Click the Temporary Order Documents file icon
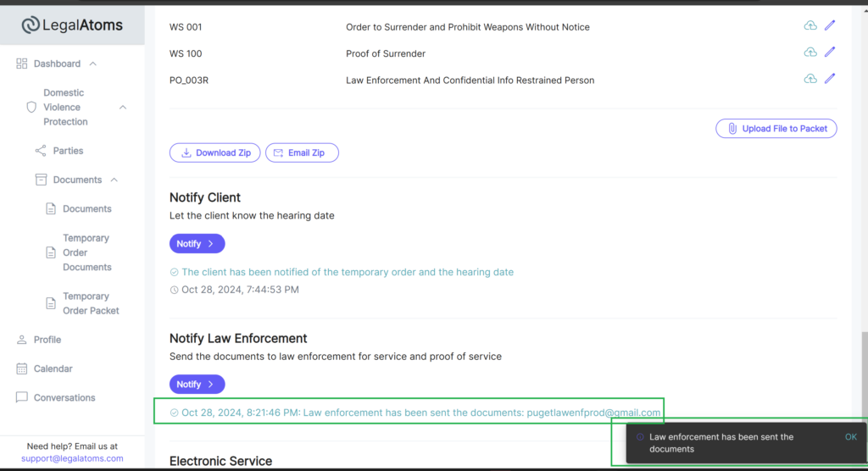Image resolution: width=868 pixels, height=471 pixels. tap(51, 252)
